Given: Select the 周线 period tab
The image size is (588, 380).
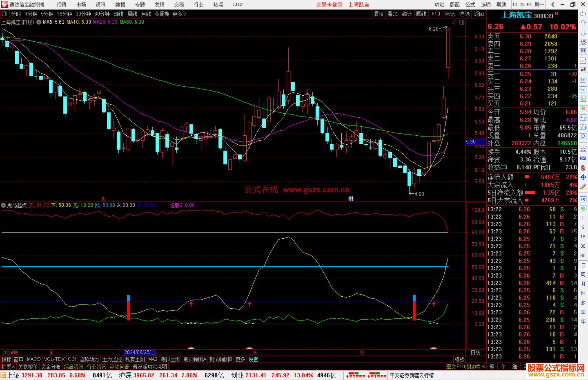Looking at the screenshot, I should pyautogui.click(x=132, y=14).
